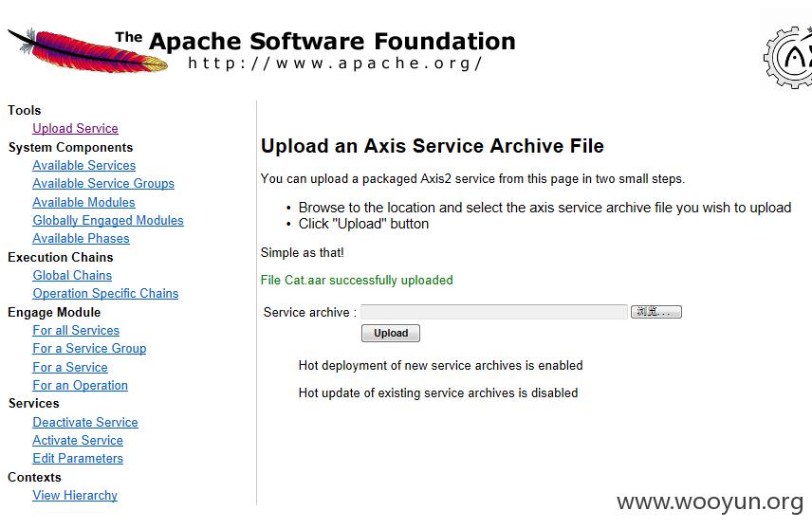Click the http://www.apache.org/ text

pos(335,64)
